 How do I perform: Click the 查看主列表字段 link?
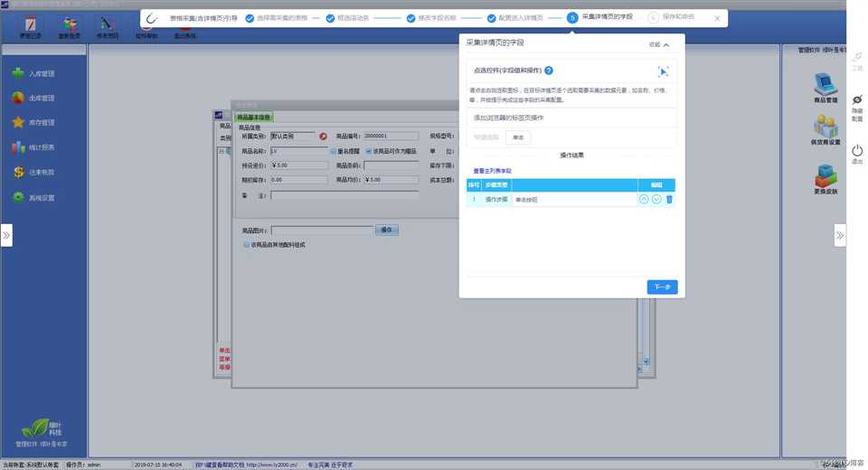tap(492, 171)
